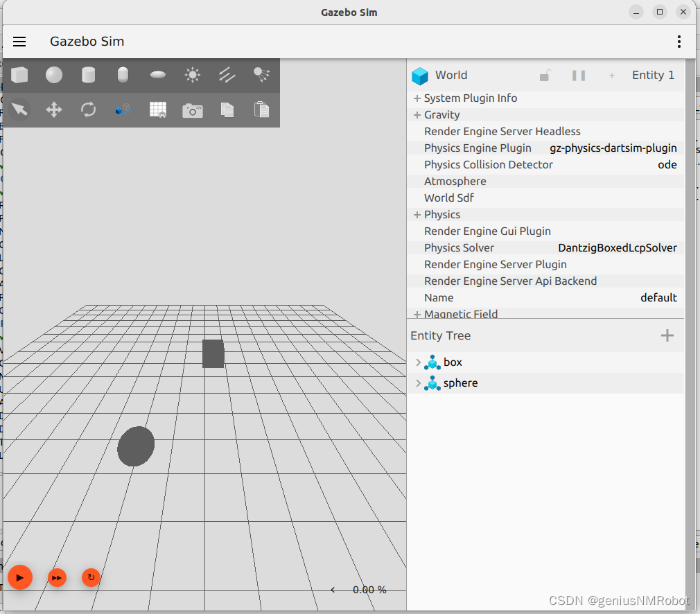700x614 pixels.
Task: Expand the sphere entity in tree
Action: 419,383
